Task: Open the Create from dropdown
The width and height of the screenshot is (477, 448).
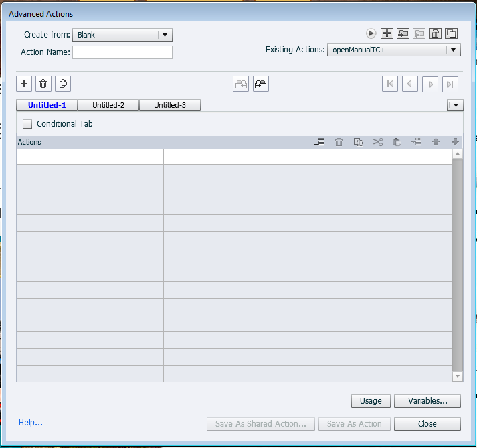Action: coord(122,35)
